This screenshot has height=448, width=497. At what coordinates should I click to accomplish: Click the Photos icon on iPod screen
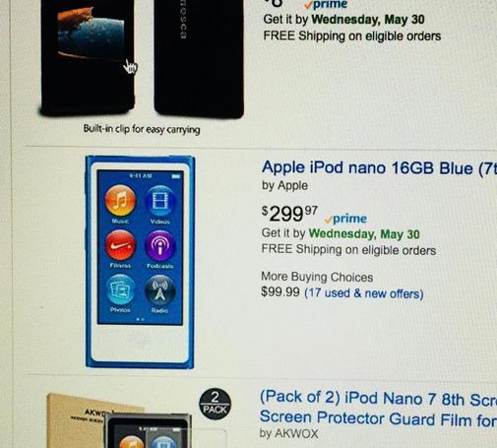pos(120,290)
